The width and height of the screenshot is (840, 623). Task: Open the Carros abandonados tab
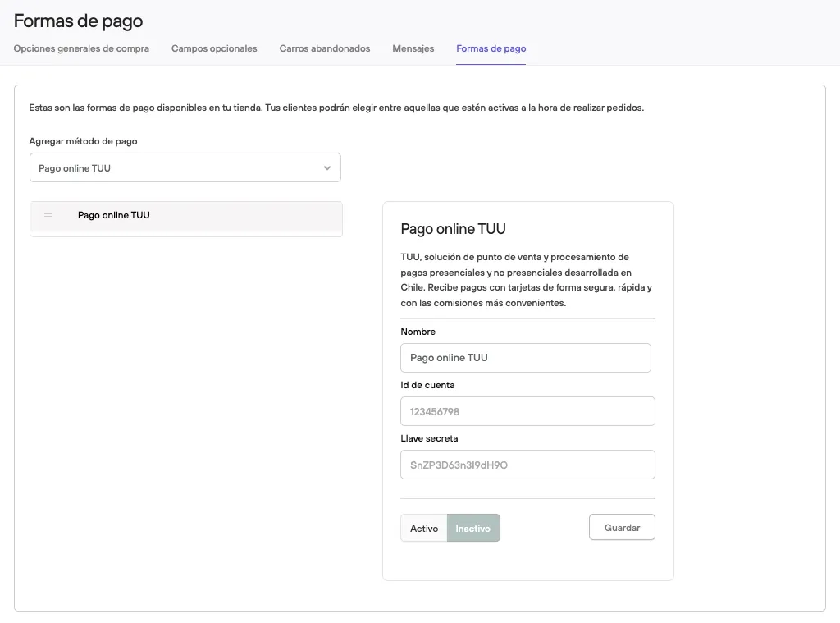coord(325,48)
